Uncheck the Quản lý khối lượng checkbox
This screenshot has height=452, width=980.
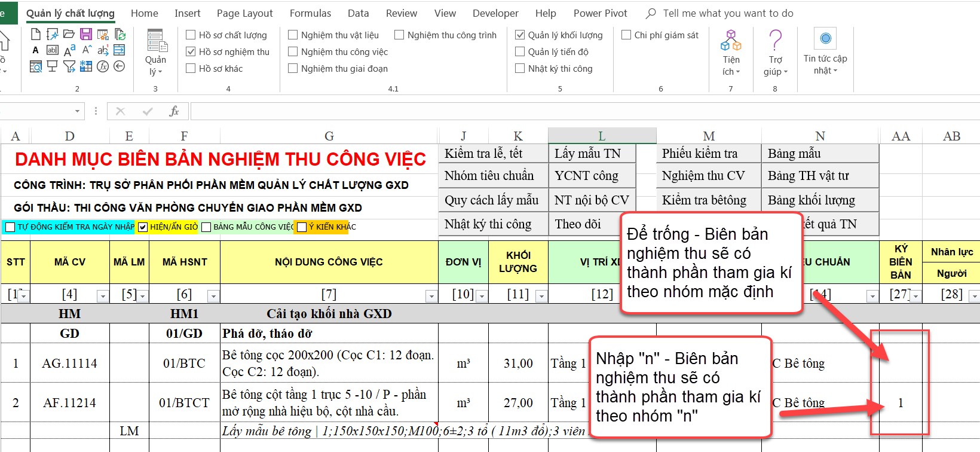click(520, 35)
